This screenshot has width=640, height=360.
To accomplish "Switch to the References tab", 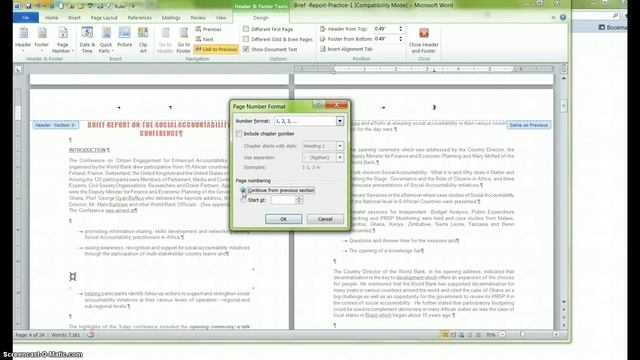I will coord(140,18).
